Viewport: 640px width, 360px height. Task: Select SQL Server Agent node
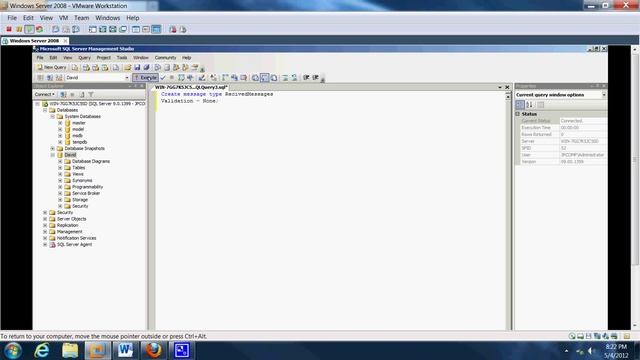pyautogui.click(x=74, y=244)
